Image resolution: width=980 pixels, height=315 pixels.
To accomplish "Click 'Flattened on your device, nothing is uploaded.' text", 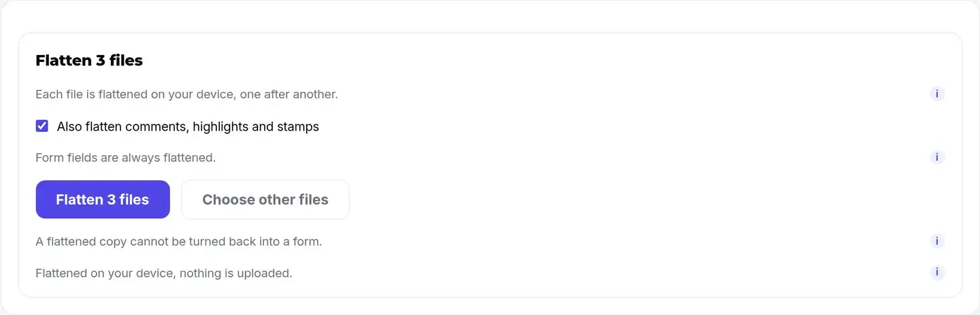I will point(163,273).
